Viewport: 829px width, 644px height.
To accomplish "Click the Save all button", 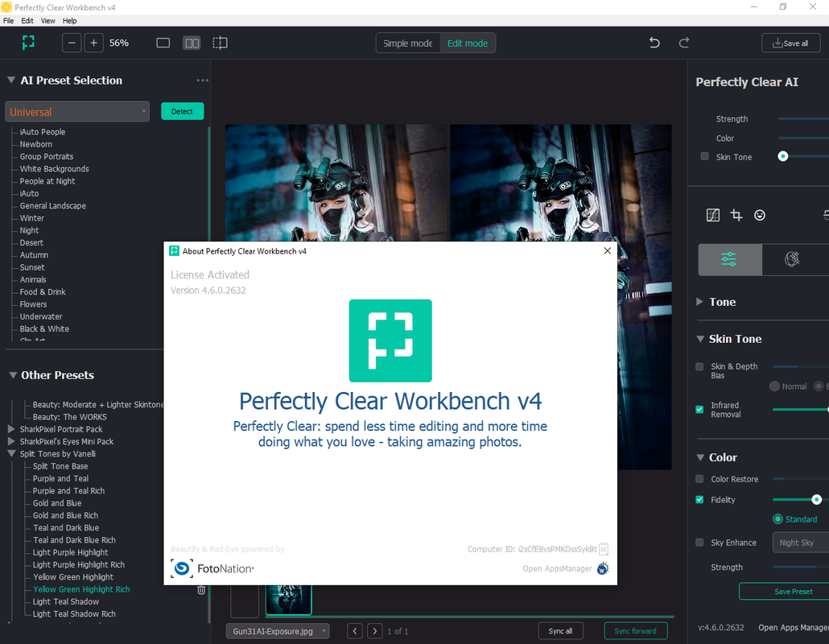I will [x=791, y=43].
